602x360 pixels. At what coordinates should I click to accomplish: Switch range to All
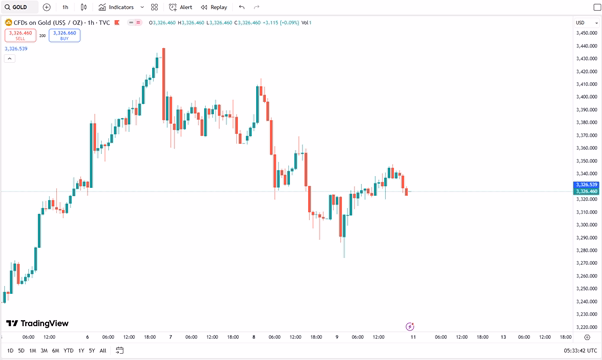click(103, 350)
